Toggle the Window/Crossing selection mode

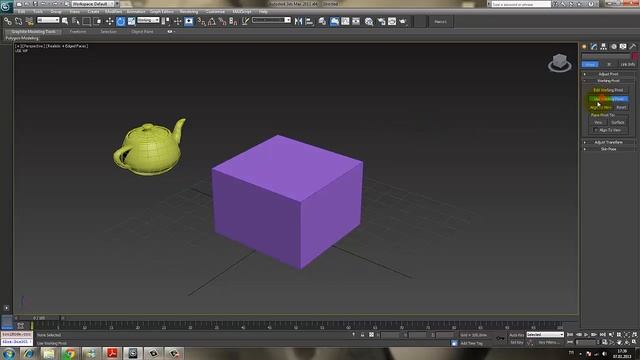click(98, 21)
